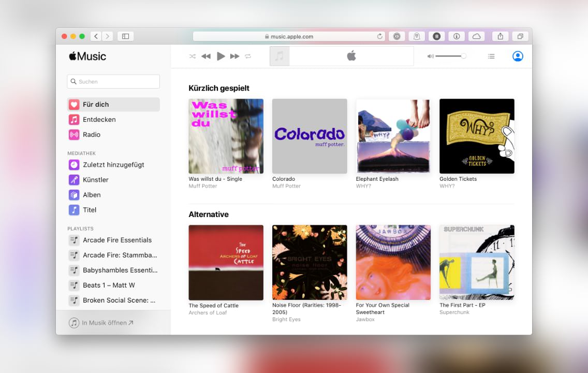Open iCloud tabs cloud icon
The height and width of the screenshot is (373, 588).
(x=476, y=36)
